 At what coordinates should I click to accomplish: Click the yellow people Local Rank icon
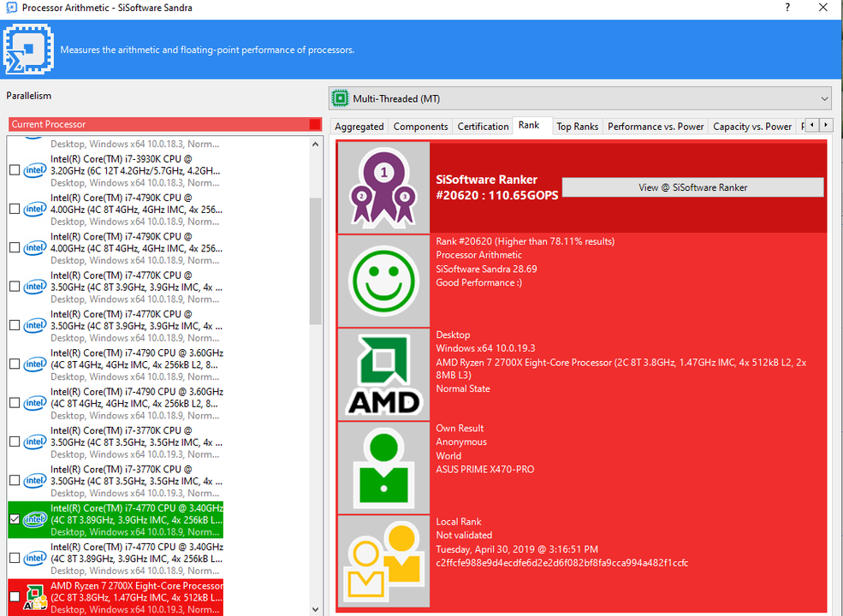click(383, 561)
